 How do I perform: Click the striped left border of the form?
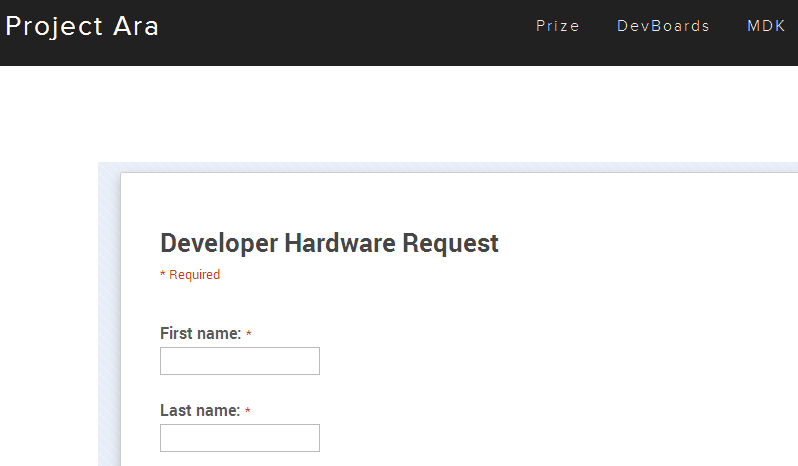pos(109,320)
